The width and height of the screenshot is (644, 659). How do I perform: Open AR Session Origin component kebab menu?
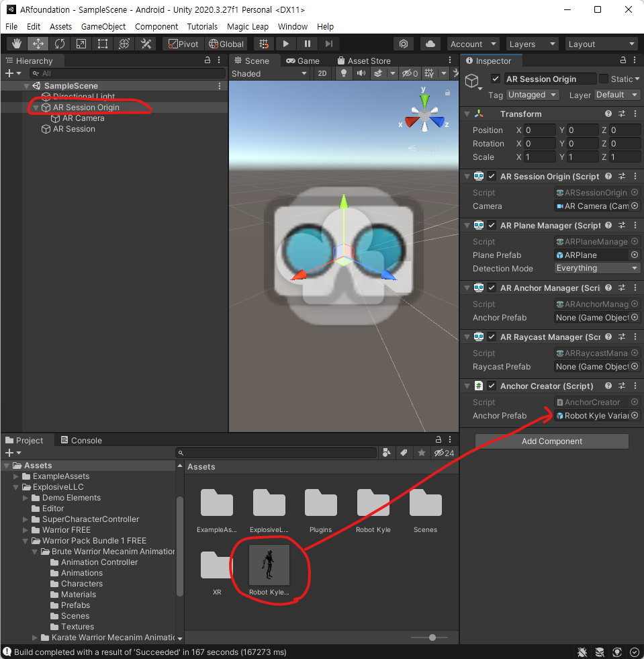[635, 176]
